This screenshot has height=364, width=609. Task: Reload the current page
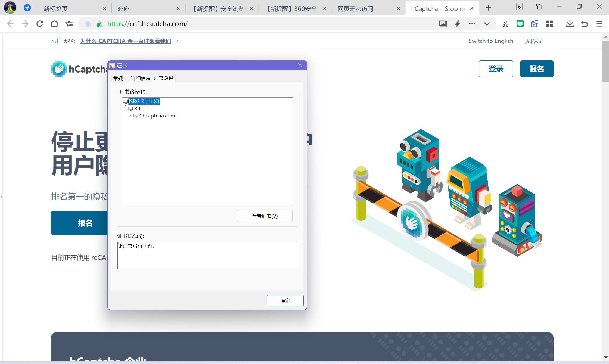(x=40, y=24)
